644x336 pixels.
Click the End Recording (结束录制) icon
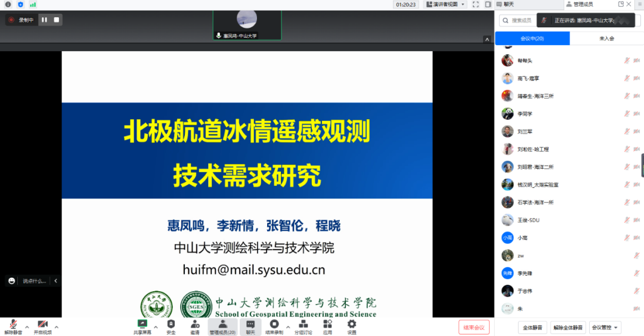point(275,324)
